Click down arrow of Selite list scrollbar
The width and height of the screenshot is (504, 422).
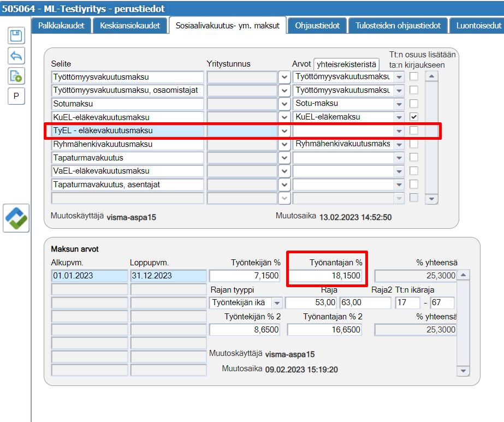click(431, 199)
